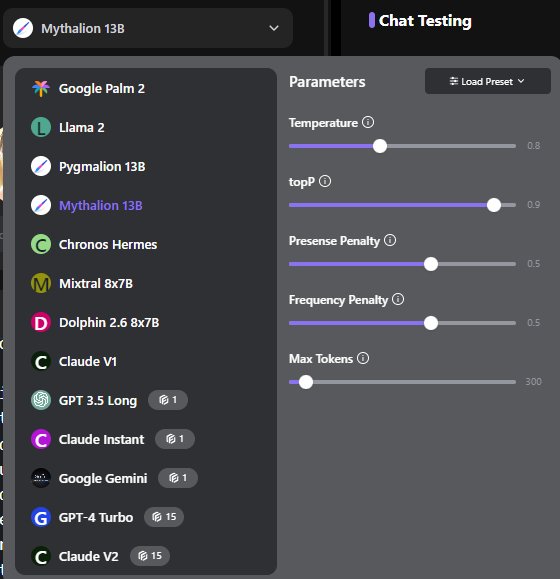This screenshot has width=560, height=579.
Task: Click the topP info icon
Action: click(325, 181)
